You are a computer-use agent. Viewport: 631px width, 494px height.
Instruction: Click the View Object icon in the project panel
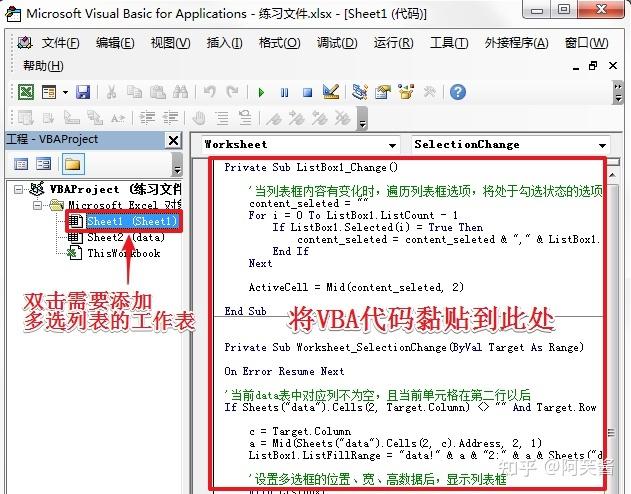coord(43,164)
